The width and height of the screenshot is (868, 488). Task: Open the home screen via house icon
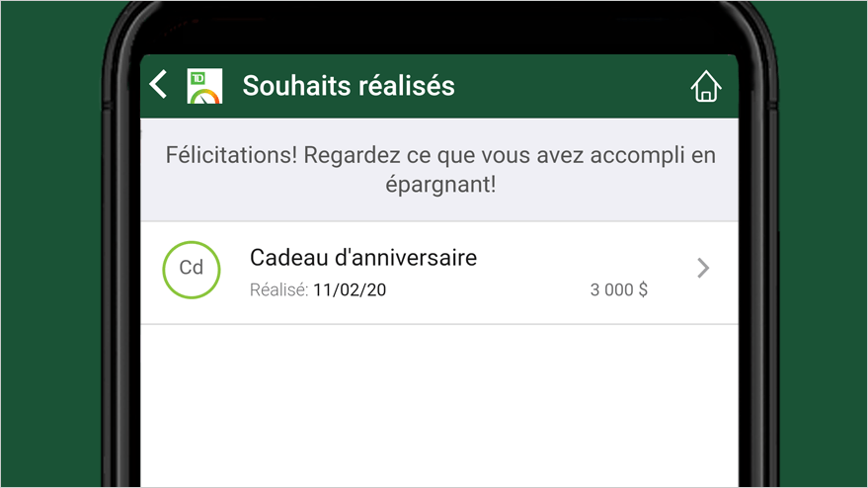pos(706,86)
